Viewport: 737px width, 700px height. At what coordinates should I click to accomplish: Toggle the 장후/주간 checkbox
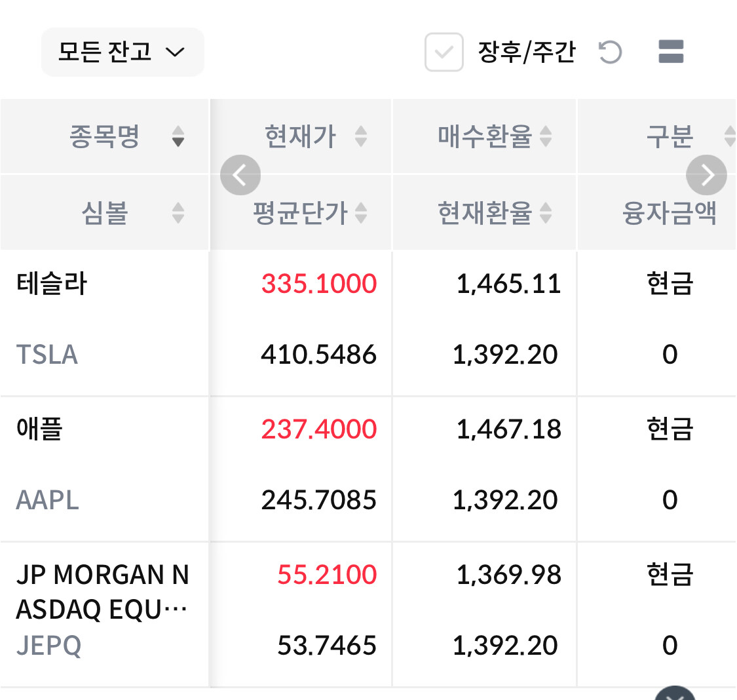444,52
